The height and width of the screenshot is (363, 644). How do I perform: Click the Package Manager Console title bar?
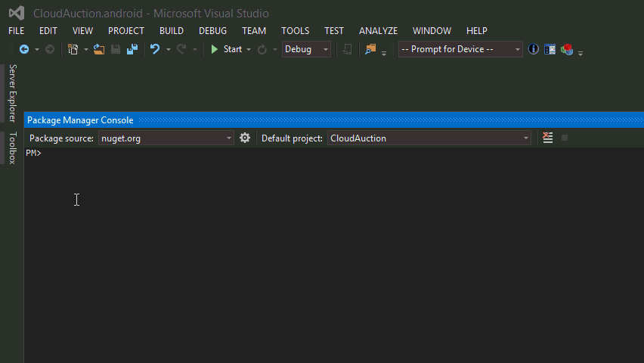pyautogui.click(x=334, y=120)
